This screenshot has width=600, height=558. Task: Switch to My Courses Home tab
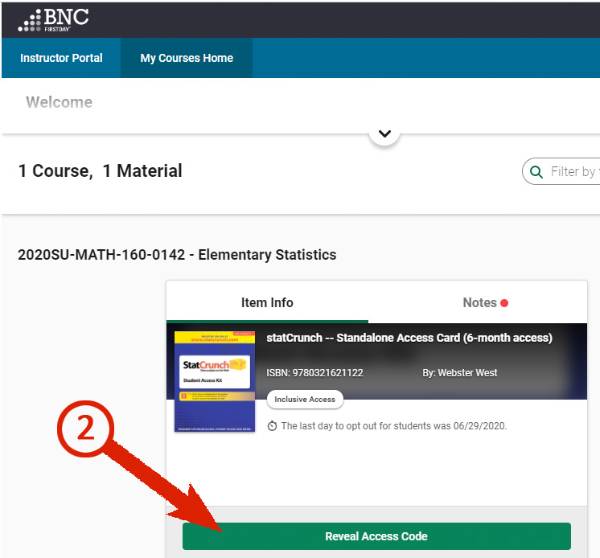click(186, 58)
